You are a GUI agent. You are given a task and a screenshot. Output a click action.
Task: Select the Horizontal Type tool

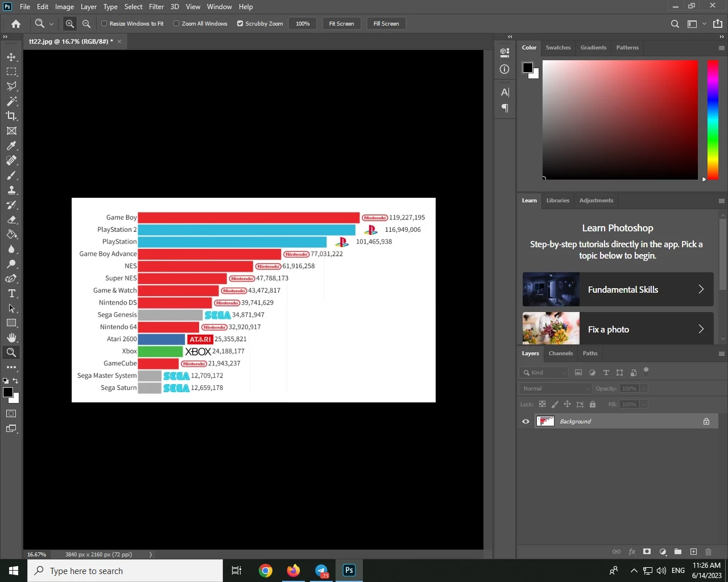pyautogui.click(x=11, y=293)
